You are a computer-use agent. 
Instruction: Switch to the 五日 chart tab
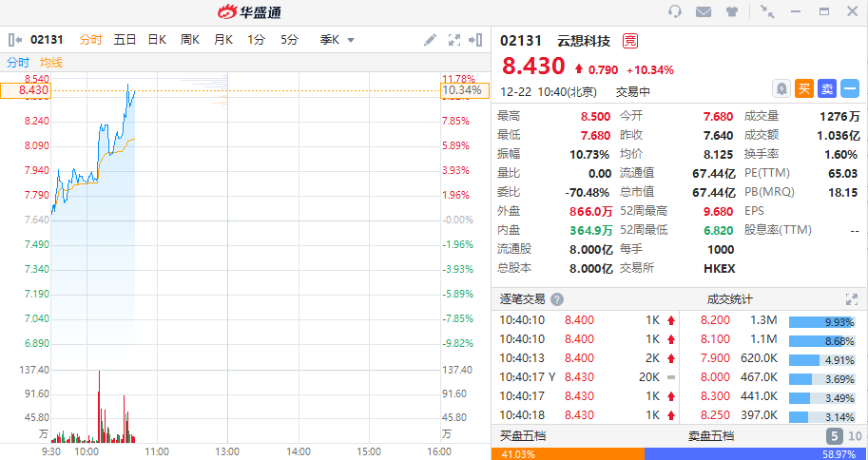click(125, 40)
